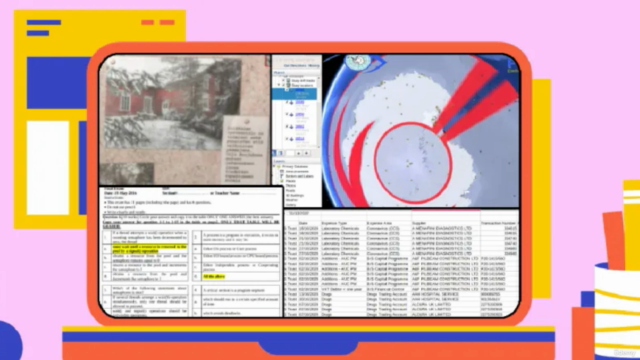Click the Transaction Number column header

(x=499, y=223)
